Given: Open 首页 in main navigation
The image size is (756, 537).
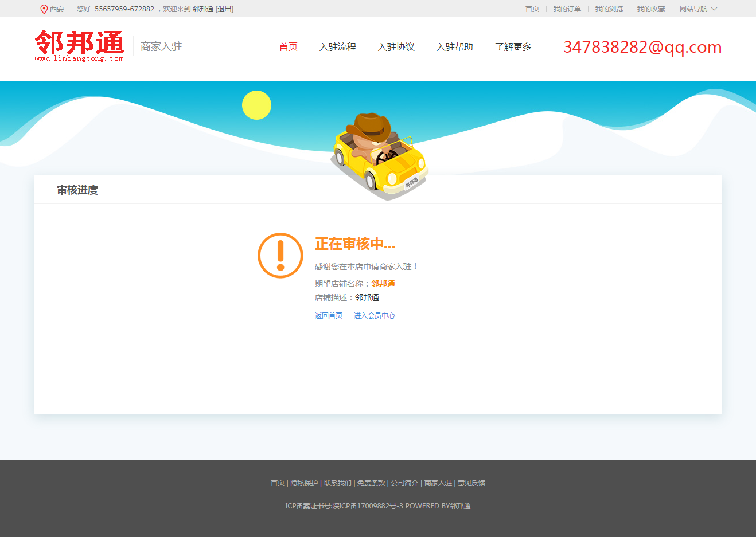Looking at the screenshot, I should click(288, 47).
